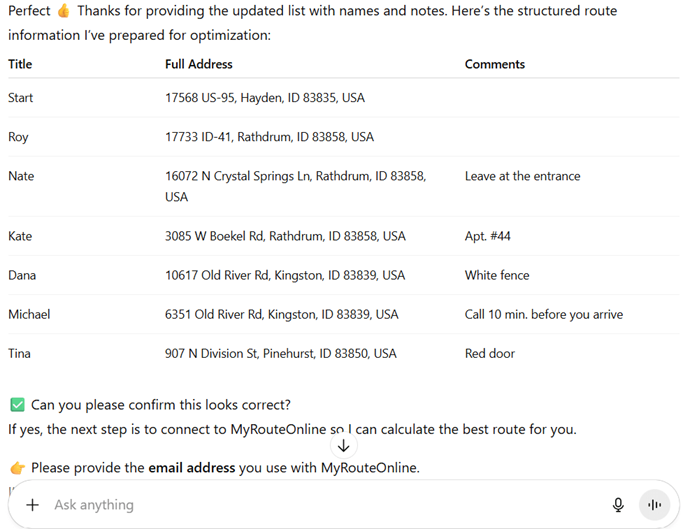Click the green checkmark emoji
Viewport: 683px width, 529px height.
(x=17, y=405)
